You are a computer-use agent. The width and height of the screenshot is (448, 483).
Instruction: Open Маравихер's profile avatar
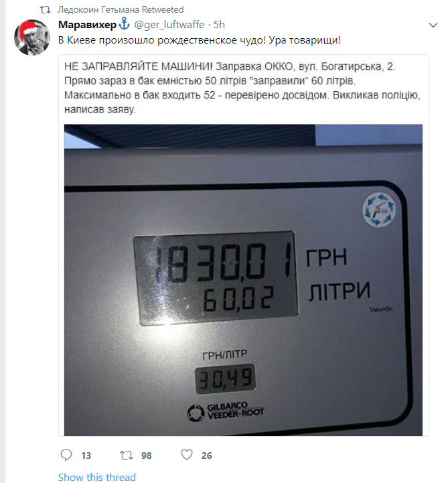coord(32,38)
